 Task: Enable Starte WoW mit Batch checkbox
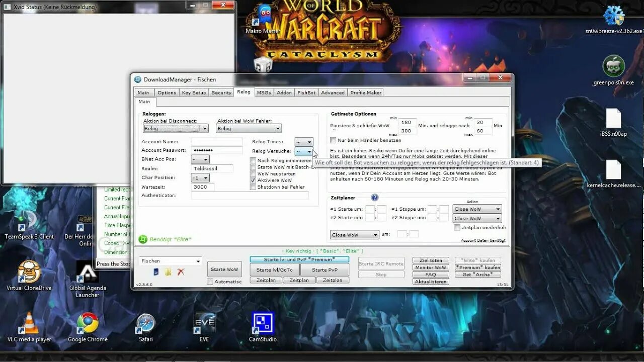click(x=253, y=167)
